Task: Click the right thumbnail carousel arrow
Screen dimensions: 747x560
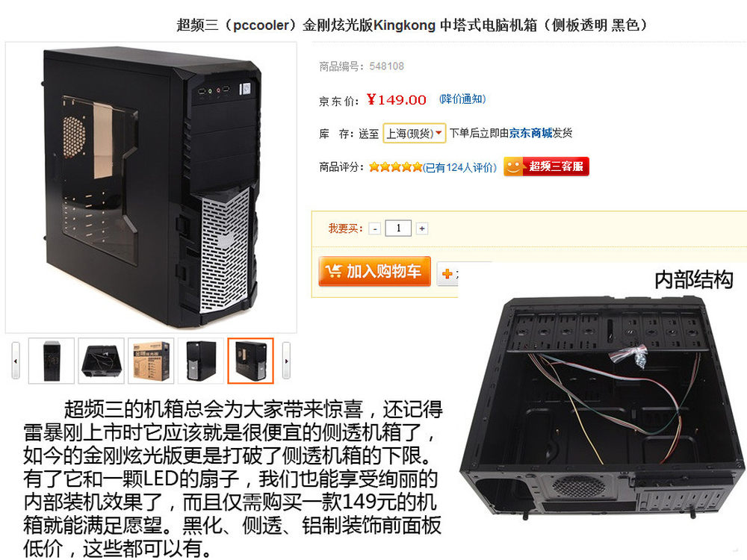Action: [286, 361]
